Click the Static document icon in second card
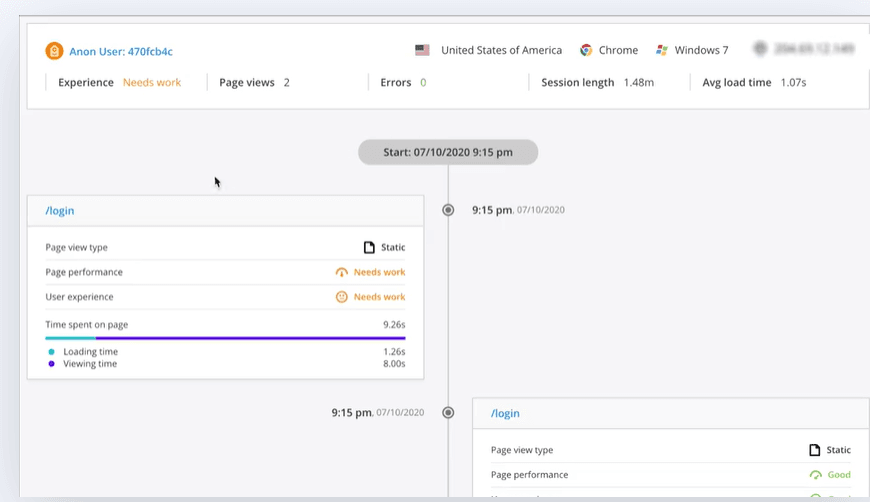870x502 pixels. tap(815, 450)
